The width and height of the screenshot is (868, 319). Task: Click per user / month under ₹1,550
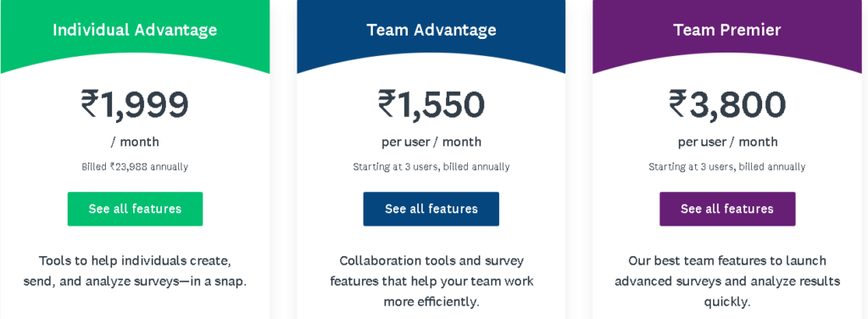(x=431, y=143)
